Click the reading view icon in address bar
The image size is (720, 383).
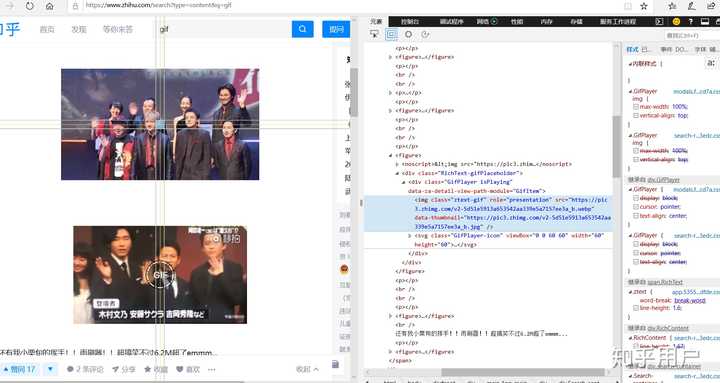pyautogui.click(x=628, y=6)
